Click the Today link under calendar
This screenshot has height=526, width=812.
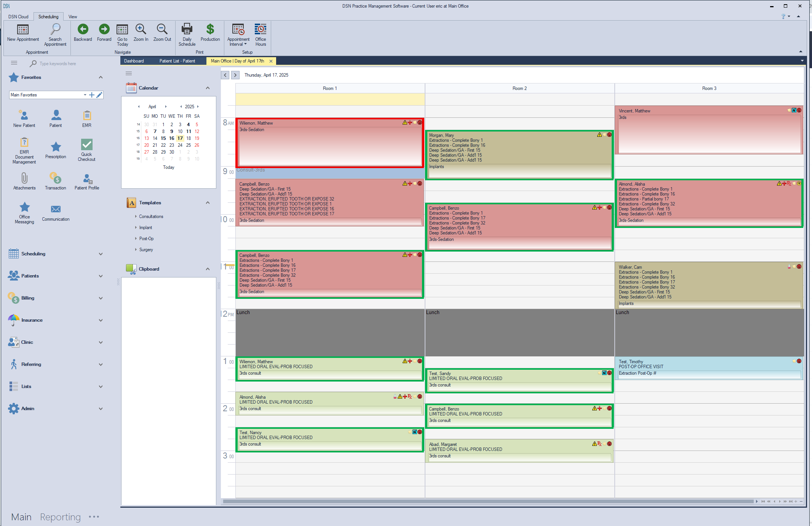tap(168, 167)
